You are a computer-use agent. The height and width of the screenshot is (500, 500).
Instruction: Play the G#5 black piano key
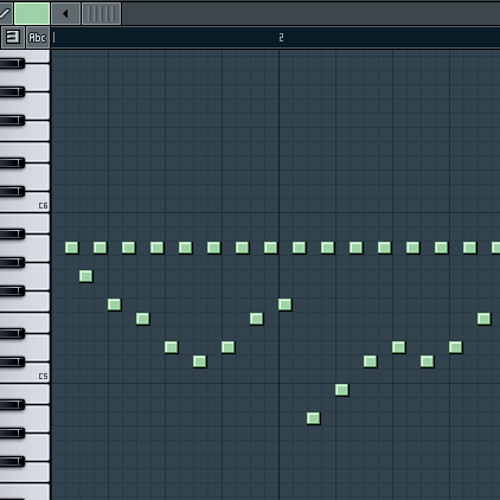click(x=12, y=262)
